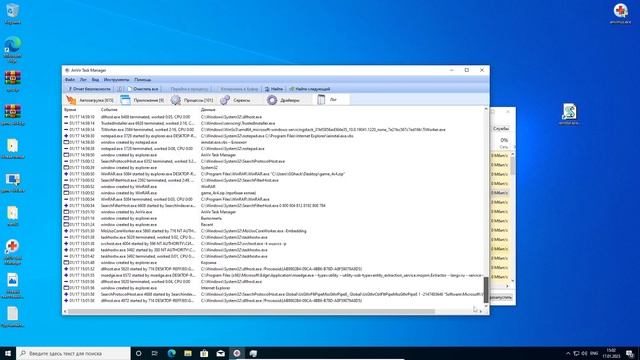Open the Лог menu in menu bar
640x360 pixels.
(x=83, y=80)
